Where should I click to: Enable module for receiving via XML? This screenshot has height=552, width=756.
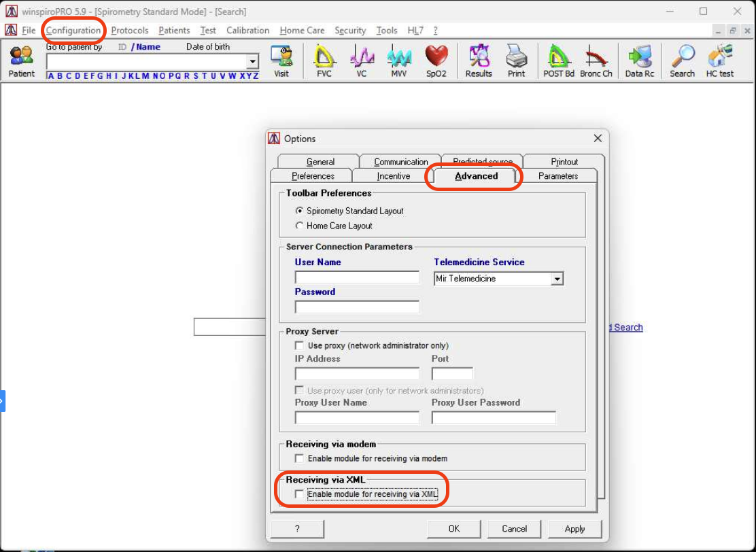tap(299, 494)
